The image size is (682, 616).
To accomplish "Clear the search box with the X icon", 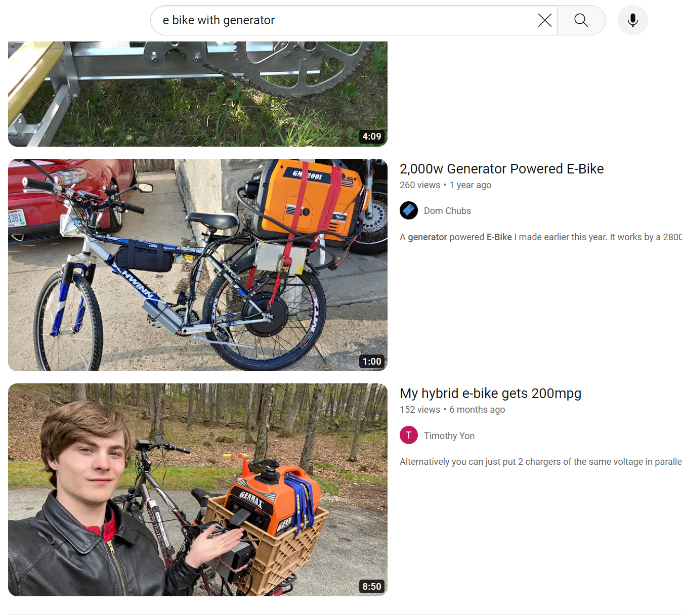I will 545,20.
